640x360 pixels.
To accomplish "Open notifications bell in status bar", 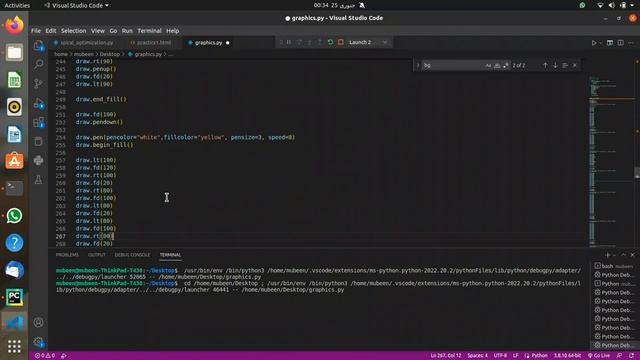I will (x=631, y=356).
